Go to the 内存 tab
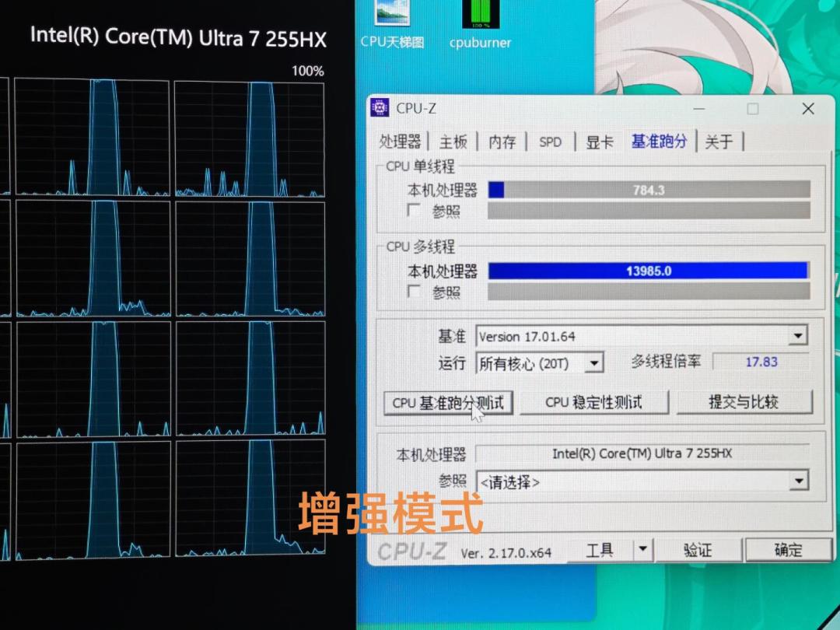The height and width of the screenshot is (630, 840). pyautogui.click(x=502, y=142)
